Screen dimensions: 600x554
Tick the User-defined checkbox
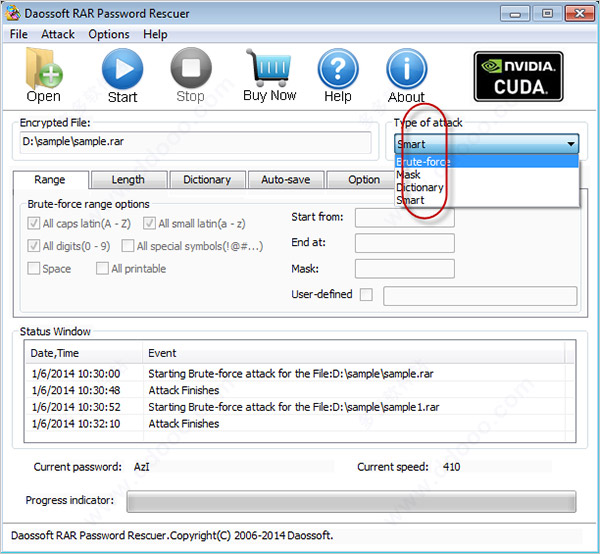[366, 295]
